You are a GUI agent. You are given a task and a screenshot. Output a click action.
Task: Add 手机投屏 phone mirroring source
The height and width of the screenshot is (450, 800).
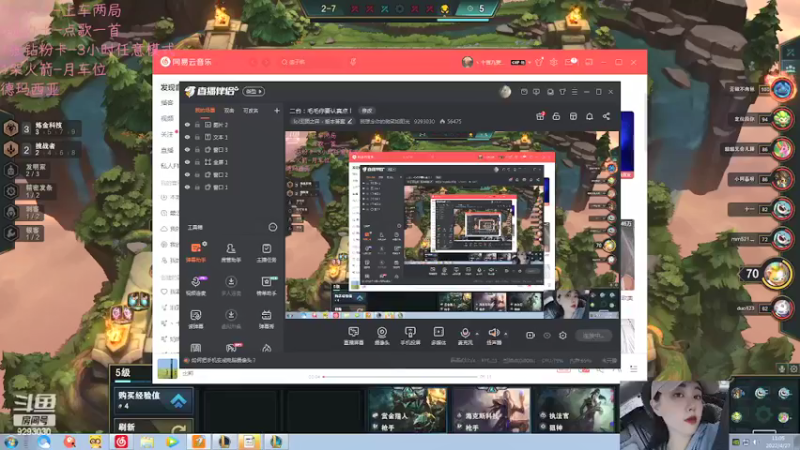tap(410, 336)
